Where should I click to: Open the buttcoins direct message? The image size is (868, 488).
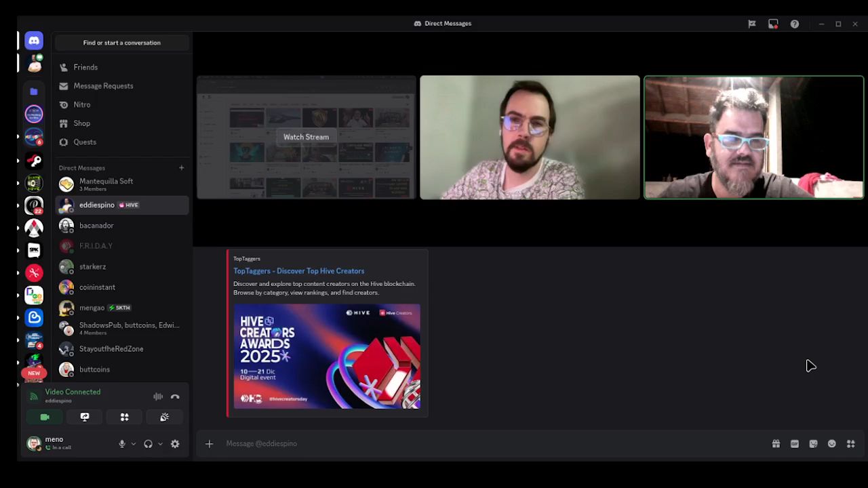pos(122,369)
